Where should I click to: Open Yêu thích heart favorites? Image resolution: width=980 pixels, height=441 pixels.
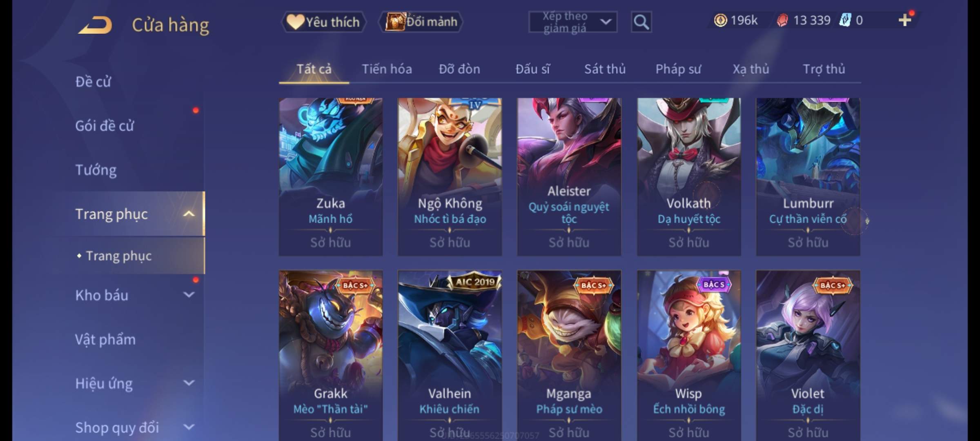coord(323,22)
